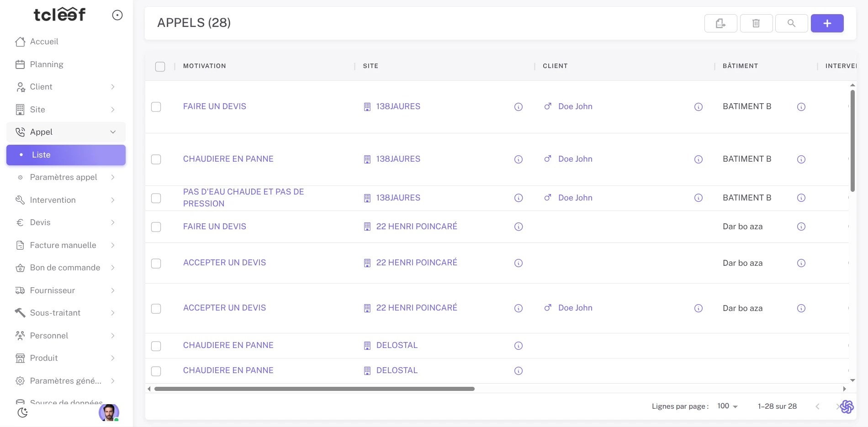Open the Doe John client link
The image size is (868, 427).
point(575,106)
